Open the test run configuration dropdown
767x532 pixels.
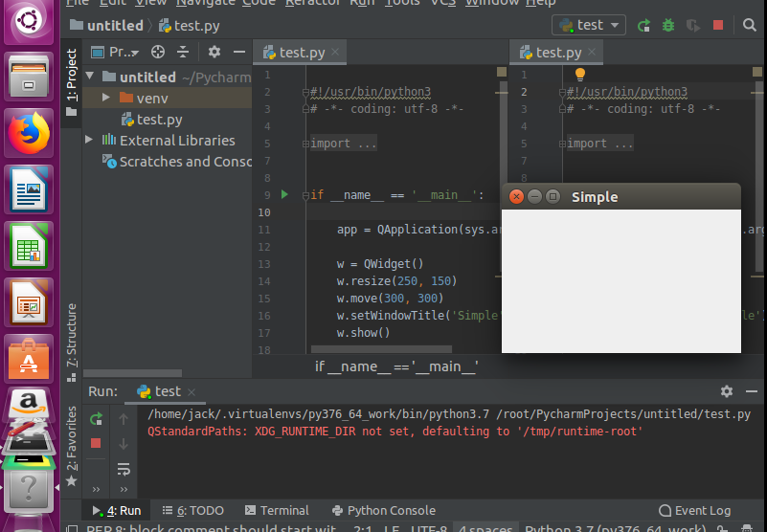[x=589, y=25]
